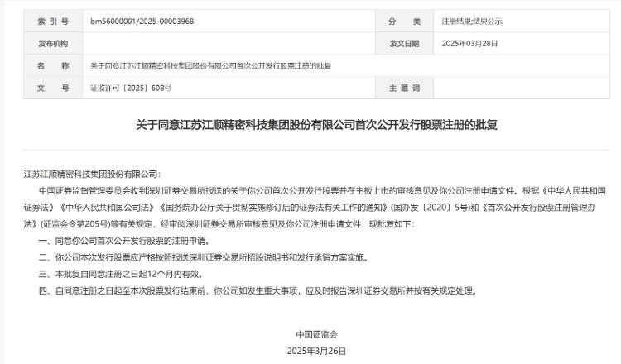Select the 文号 label cell
This screenshot has height=364, width=621.
[53, 88]
